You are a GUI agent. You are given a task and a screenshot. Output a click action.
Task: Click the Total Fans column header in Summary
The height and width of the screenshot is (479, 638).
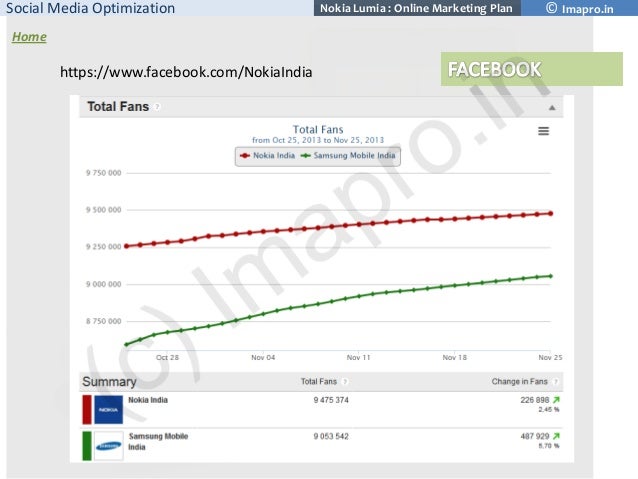pyautogui.click(x=319, y=381)
